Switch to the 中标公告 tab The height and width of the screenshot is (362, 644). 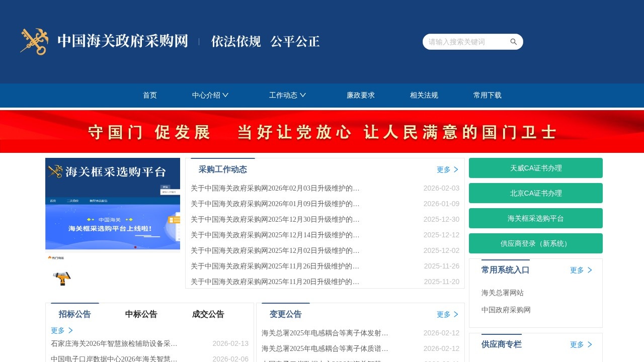pyautogui.click(x=141, y=314)
